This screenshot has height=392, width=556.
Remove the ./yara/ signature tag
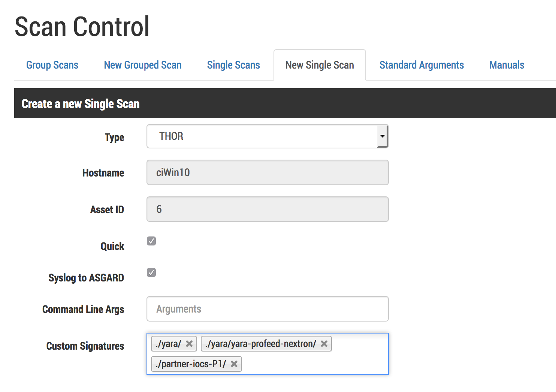click(189, 344)
